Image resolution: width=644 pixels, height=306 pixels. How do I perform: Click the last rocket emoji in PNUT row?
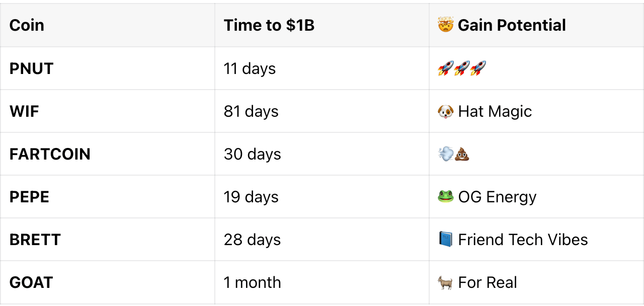(x=478, y=68)
